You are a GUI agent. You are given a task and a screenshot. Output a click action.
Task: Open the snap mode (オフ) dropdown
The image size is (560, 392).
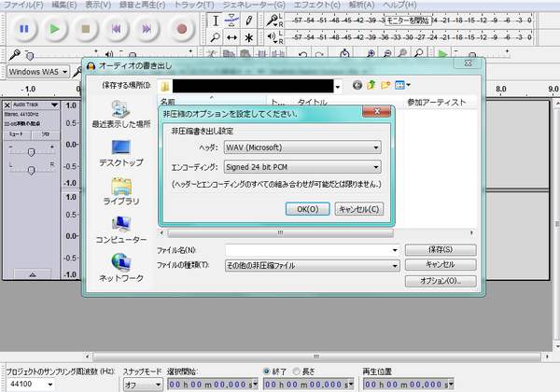[143, 385]
